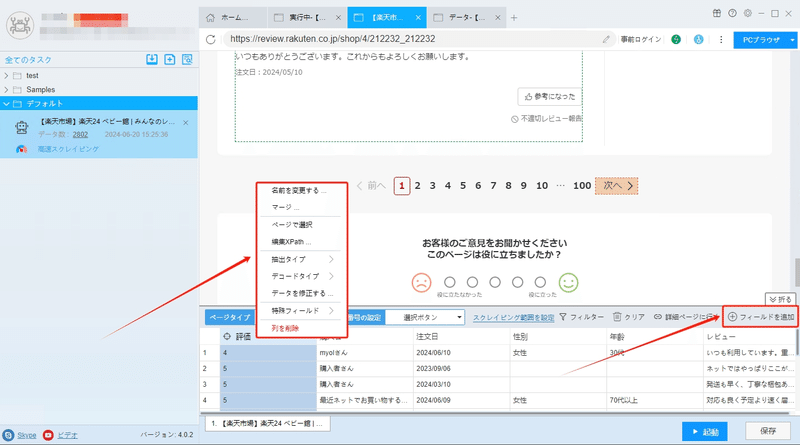Click the 起動 start button
Screen dimensions: 800x445
coord(705,432)
